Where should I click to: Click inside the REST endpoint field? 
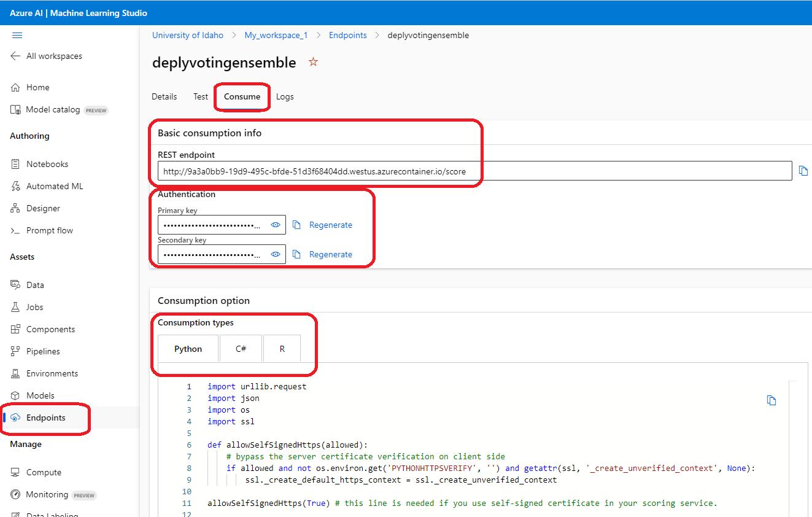tap(474, 171)
